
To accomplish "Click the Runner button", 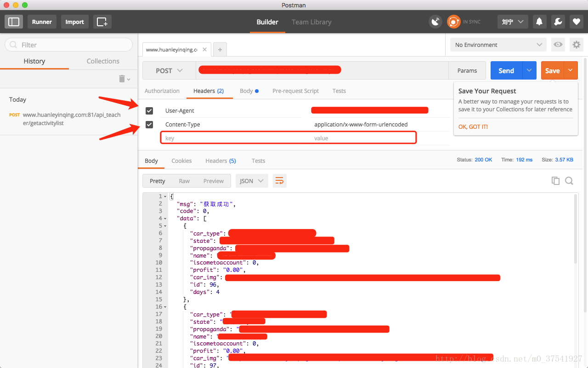I will pos(42,22).
